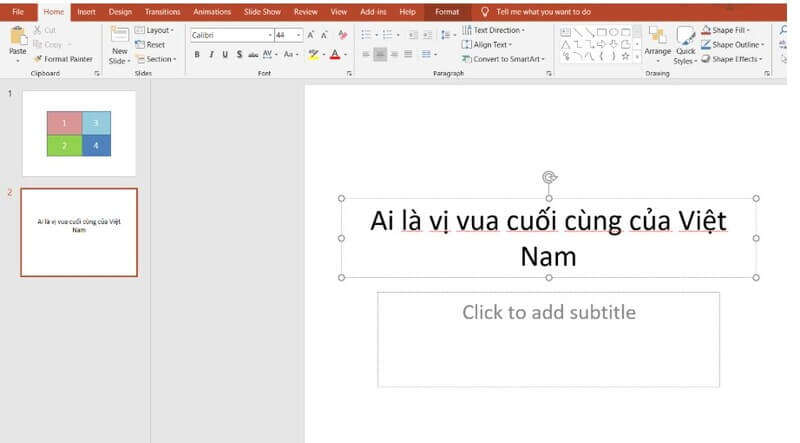The height and width of the screenshot is (443, 800).
Task: Pick the arrow line shape in gallery
Action: click(589, 33)
